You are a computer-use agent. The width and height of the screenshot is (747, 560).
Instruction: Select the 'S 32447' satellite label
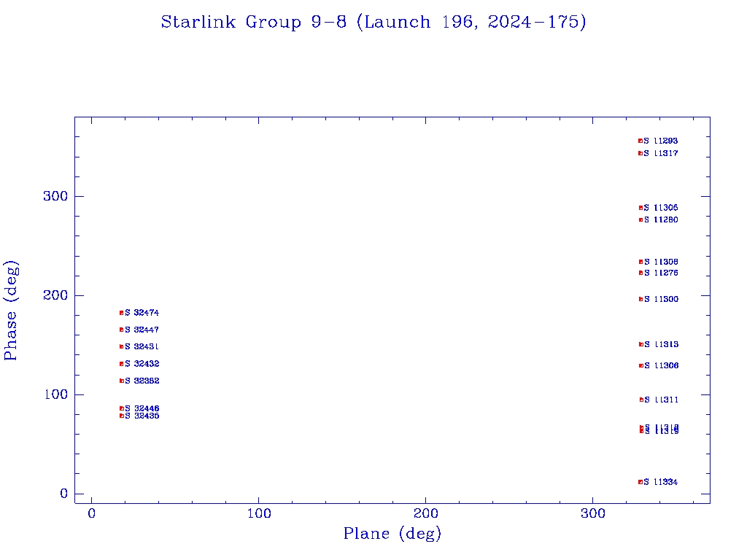tap(142, 330)
